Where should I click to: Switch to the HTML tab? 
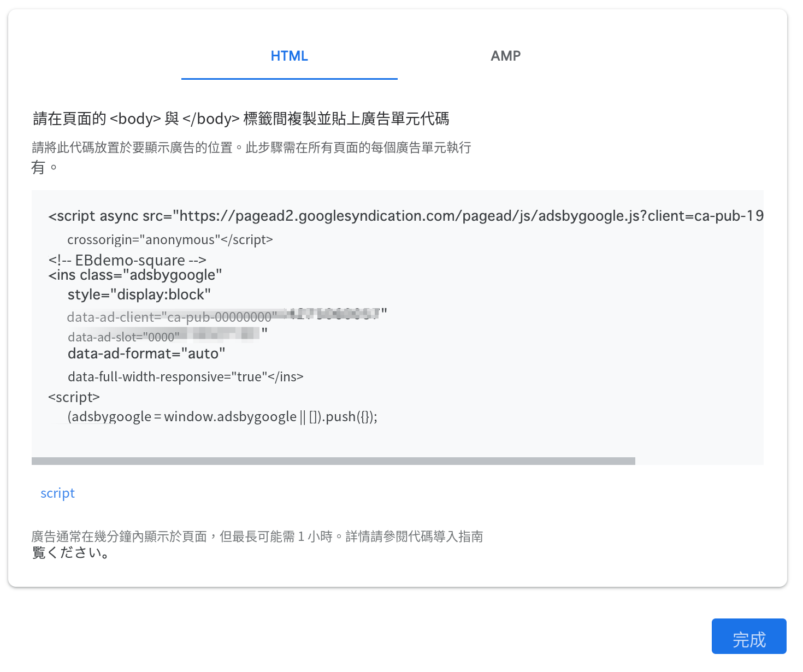pos(290,56)
